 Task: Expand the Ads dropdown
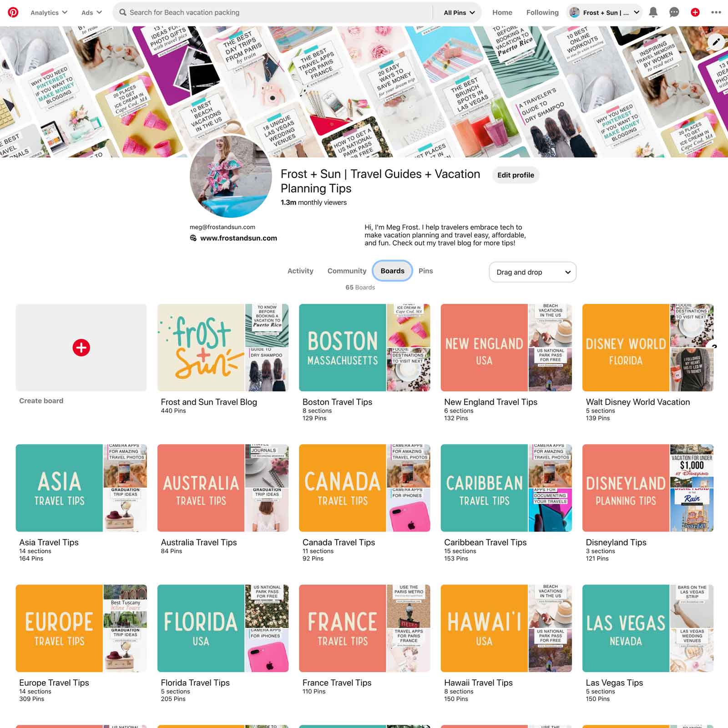(x=91, y=12)
